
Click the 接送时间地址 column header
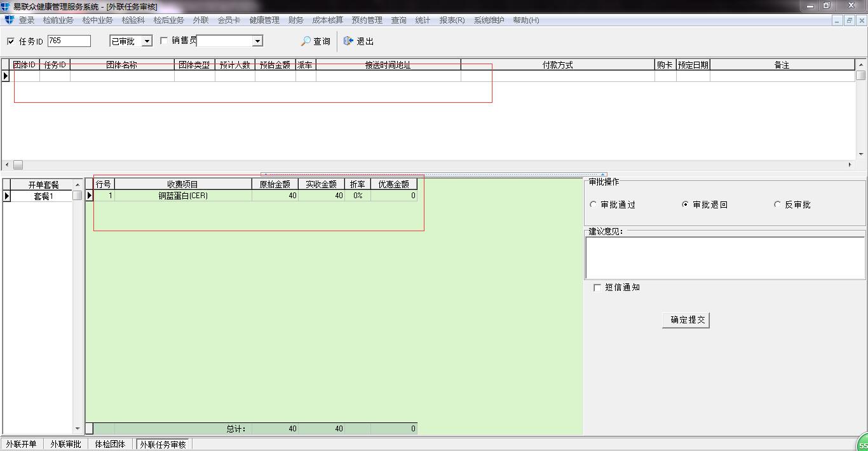(388, 65)
